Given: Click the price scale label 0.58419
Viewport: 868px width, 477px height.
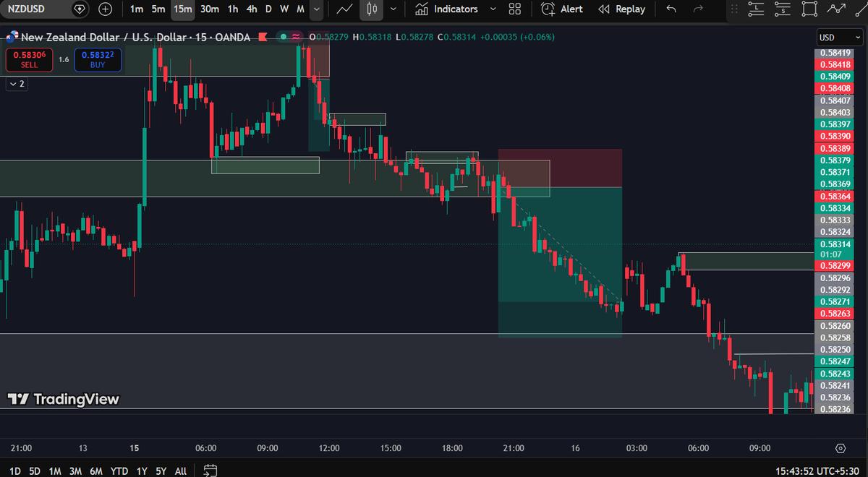Looking at the screenshot, I should [x=834, y=53].
